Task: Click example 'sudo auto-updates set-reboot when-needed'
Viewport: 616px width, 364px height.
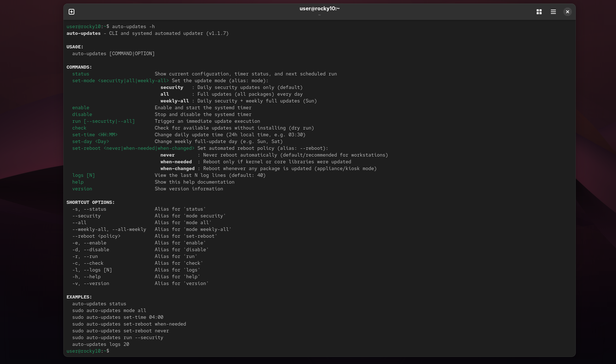Action: point(129,324)
